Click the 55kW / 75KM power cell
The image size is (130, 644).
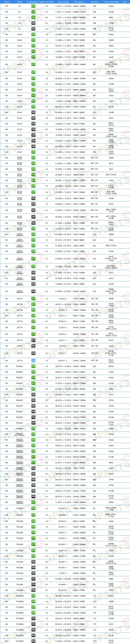tap(79, 164)
